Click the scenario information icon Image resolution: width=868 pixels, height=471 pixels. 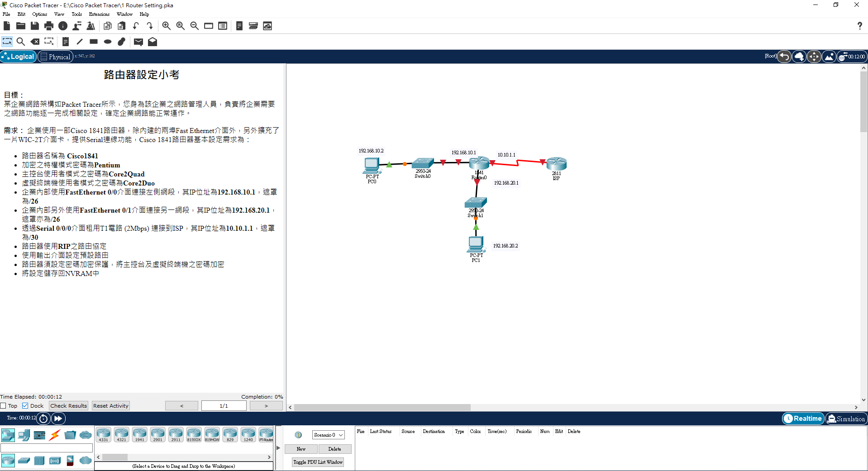[x=298, y=435]
